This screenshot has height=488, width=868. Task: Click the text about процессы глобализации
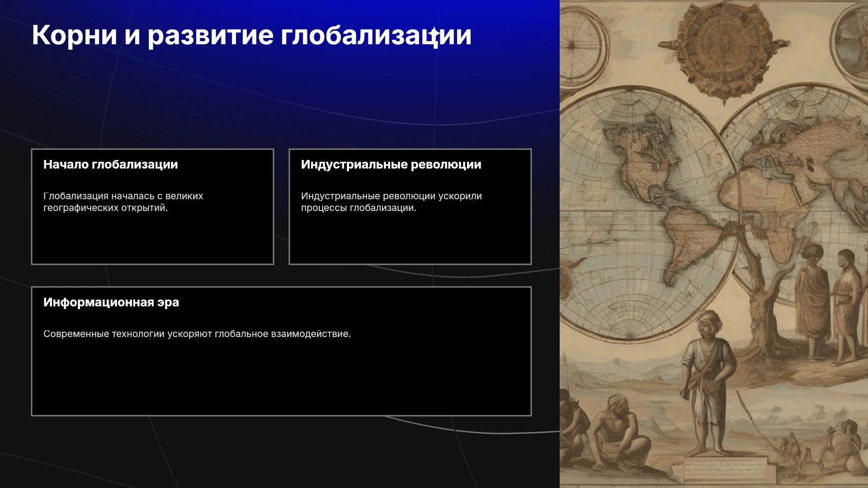(392, 202)
